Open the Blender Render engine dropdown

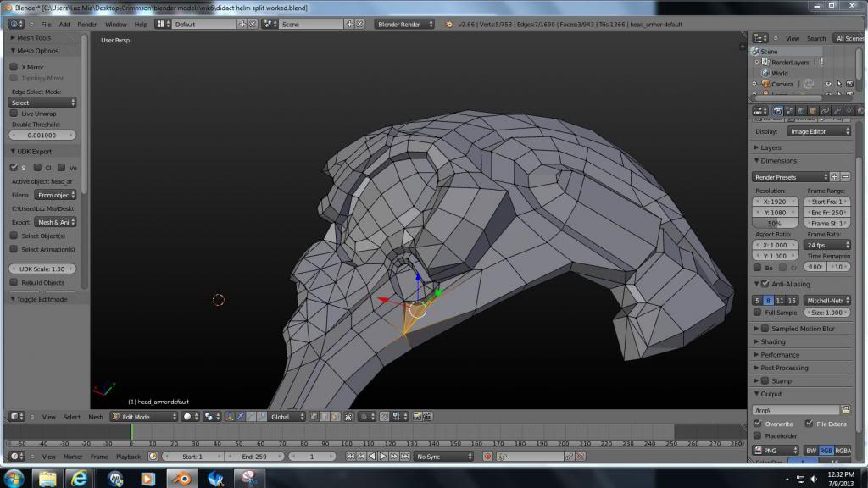click(403, 24)
